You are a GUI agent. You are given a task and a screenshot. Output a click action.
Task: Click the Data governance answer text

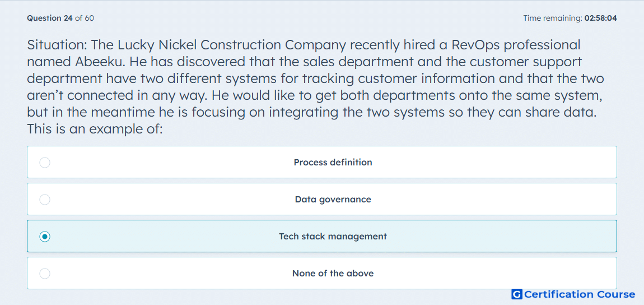[x=333, y=200]
